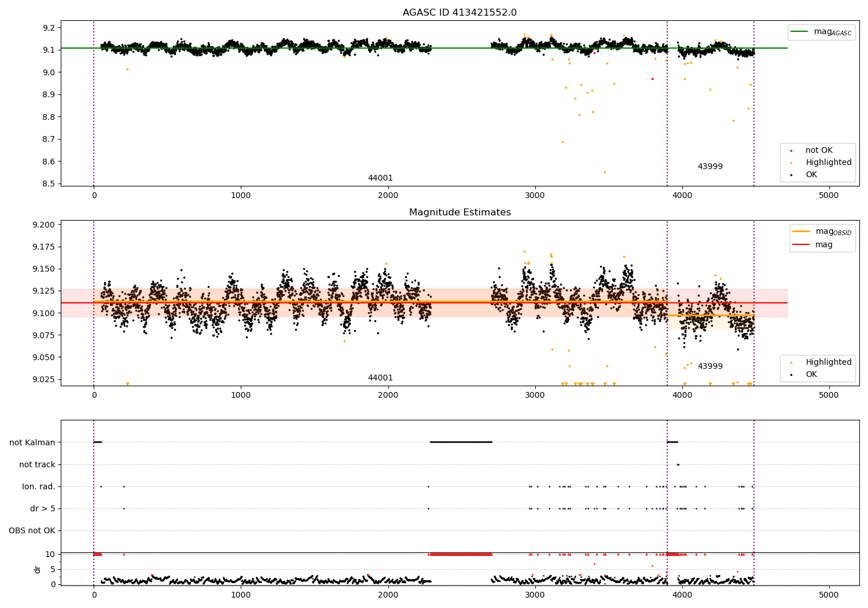This screenshot has height=608, width=868.
Task: Select 'Highlighted' legend entry in Magnitude Estimates plot
Action: click(828, 362)
